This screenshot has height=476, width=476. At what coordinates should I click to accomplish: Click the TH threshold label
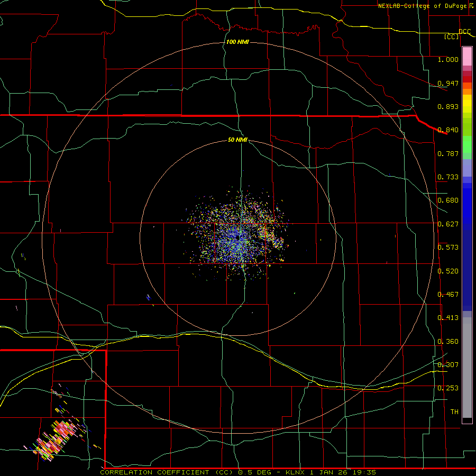point(454,412)
